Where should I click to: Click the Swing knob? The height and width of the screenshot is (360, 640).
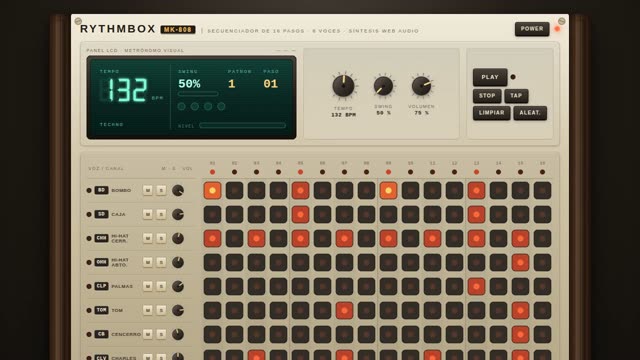(x=383, y=86)
